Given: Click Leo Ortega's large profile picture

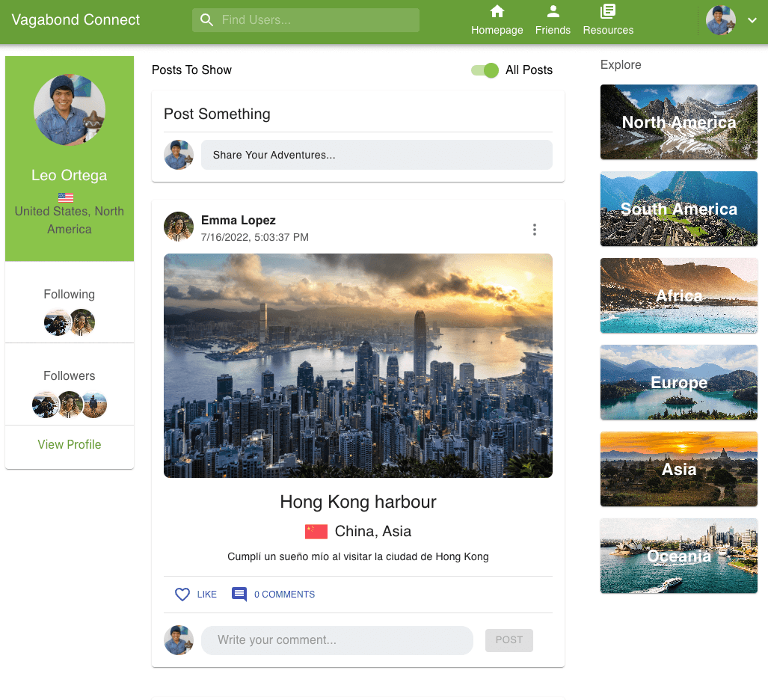Looking at the screenshot, I should [x=70, y=110].
